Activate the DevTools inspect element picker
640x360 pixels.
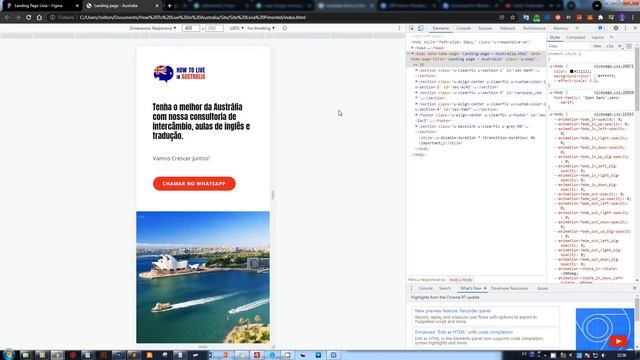coord(412,28)
